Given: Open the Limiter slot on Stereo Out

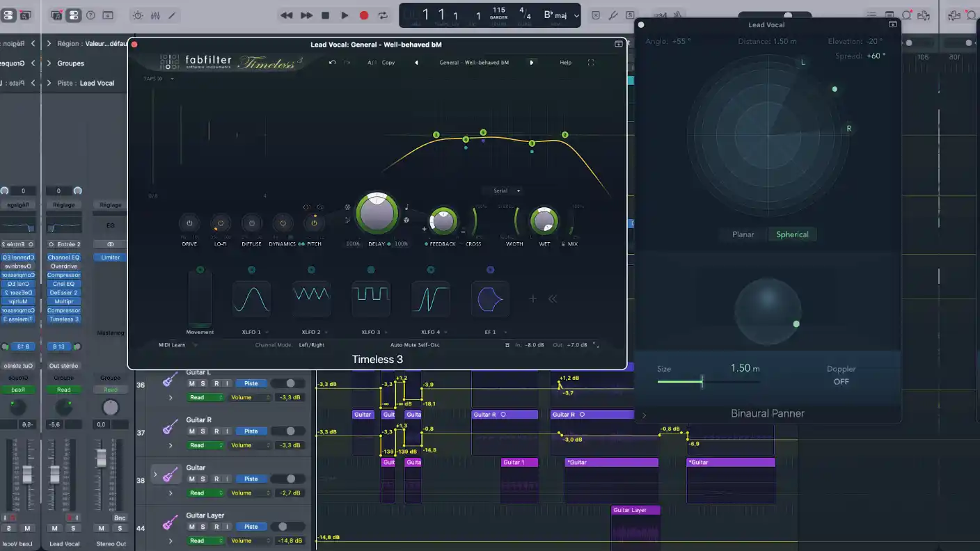Looking at the screenshot, I should click(x=111, y=257).
